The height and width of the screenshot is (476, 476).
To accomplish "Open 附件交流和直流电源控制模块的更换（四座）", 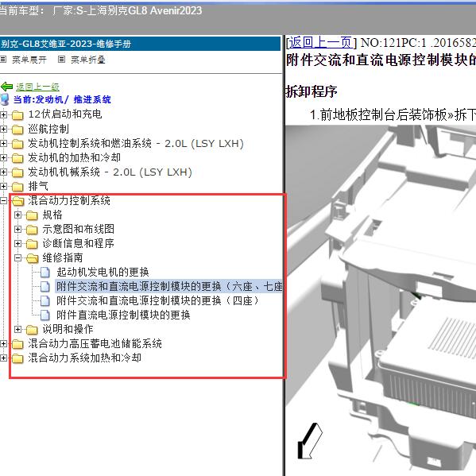I will point(157,300).
